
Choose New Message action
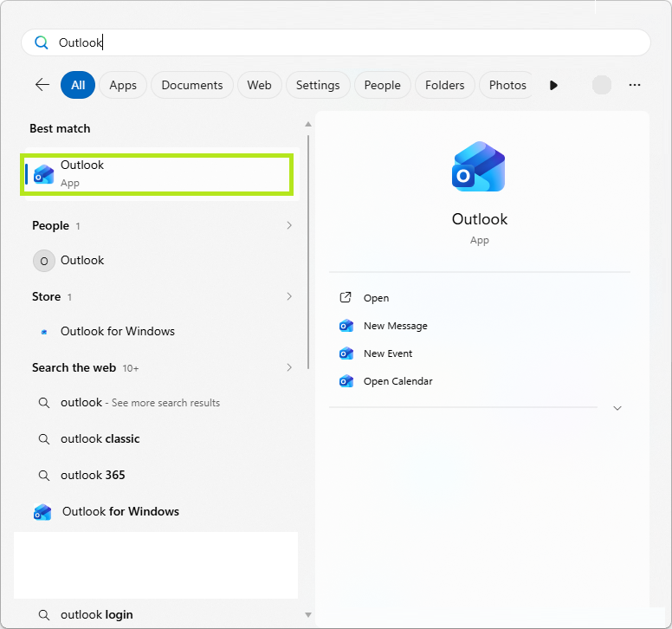point(395,326)
